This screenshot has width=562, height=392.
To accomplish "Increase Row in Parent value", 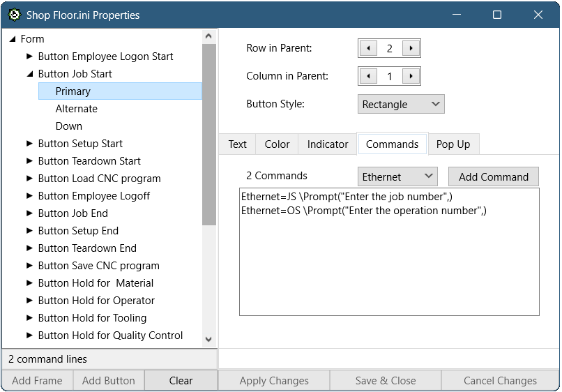I will 411,48.
